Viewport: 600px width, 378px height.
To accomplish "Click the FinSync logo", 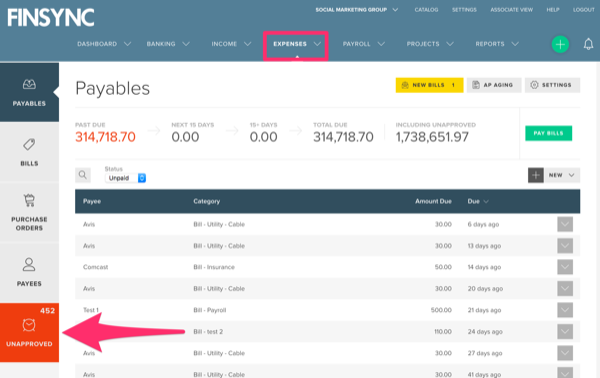I will tap(51, 18).
